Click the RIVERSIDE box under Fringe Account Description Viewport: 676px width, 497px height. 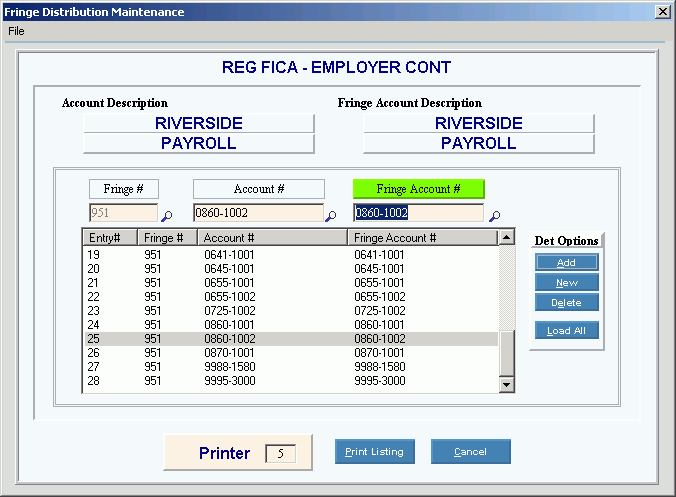click(479, 123)
